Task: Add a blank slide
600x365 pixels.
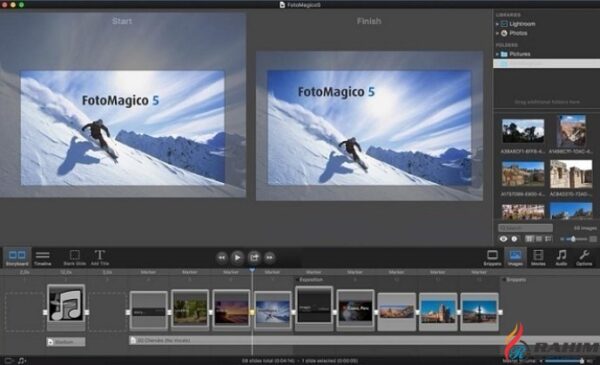Action: click(75, 257)
